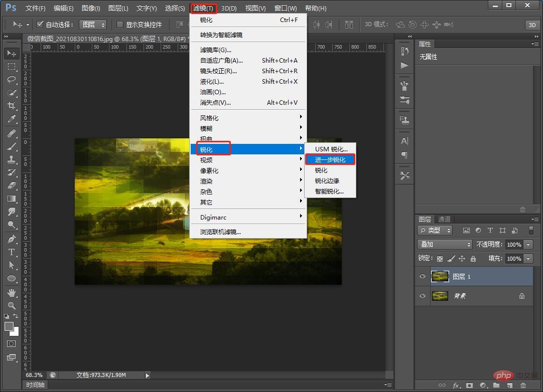The width and height of the screenshot is (543, 392).
Task: Expand the 风格化 submenu
Action: tap(248, 118)
